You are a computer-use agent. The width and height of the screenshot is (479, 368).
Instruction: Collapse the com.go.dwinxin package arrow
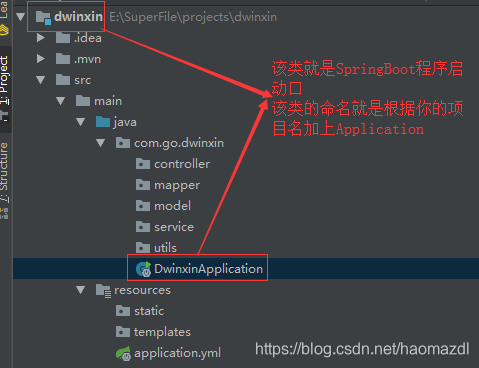point(101,143)
